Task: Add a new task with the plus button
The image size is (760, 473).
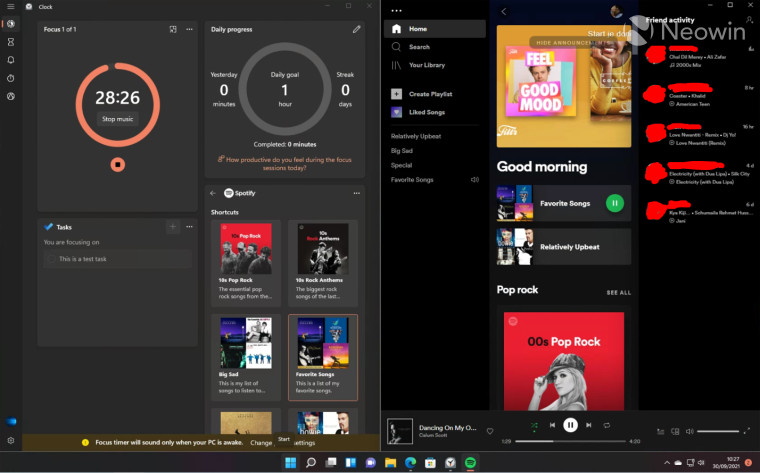Action: (x=173, y=226)
